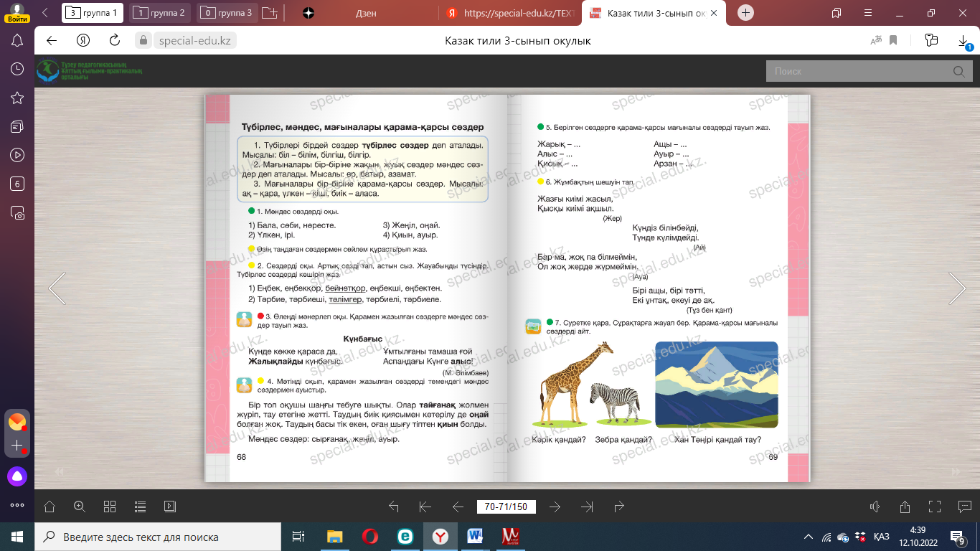
Task: Open the downloads panel
Action: click(x=963, y=42)
